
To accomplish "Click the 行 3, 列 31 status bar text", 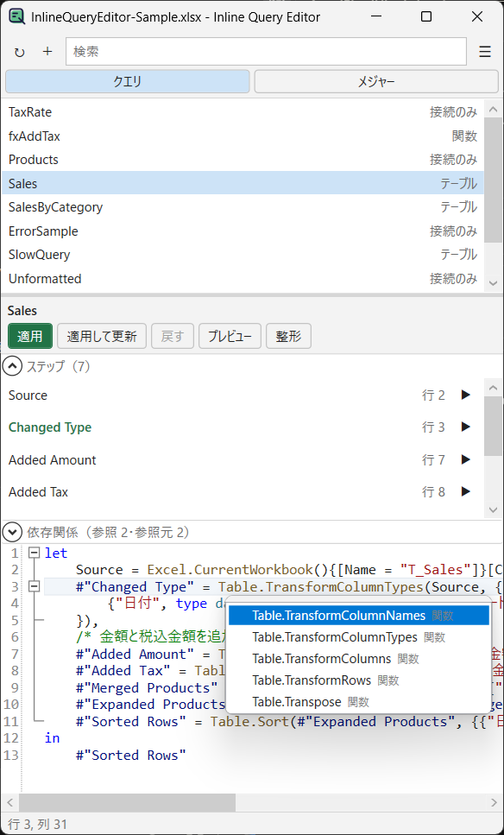I will pyautogui.click(x=38, y=825).
